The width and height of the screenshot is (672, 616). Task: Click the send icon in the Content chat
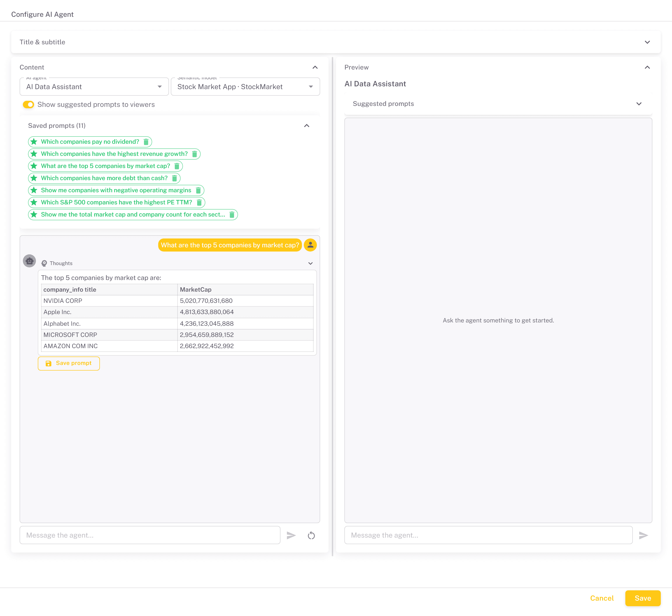tap(291, 535)
